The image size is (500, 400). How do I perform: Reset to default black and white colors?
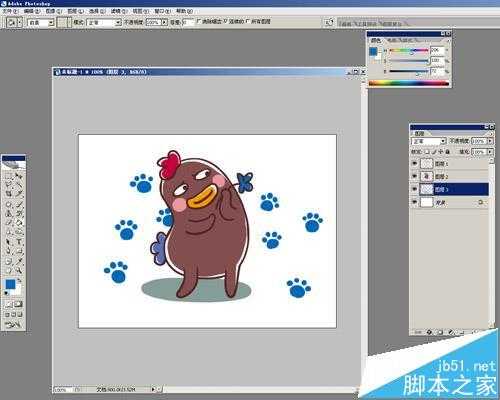click(x=6, y=293)
